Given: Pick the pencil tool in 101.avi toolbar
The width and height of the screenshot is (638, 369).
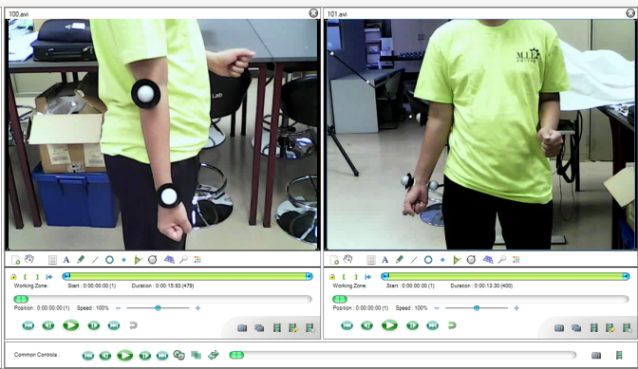Looking at the screenshot, I should tap(400, 260).
